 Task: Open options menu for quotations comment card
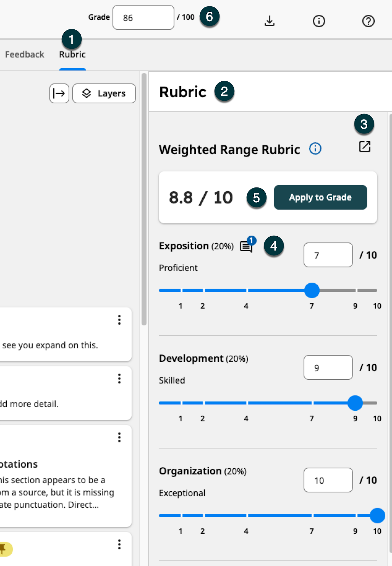coord(119,437)
